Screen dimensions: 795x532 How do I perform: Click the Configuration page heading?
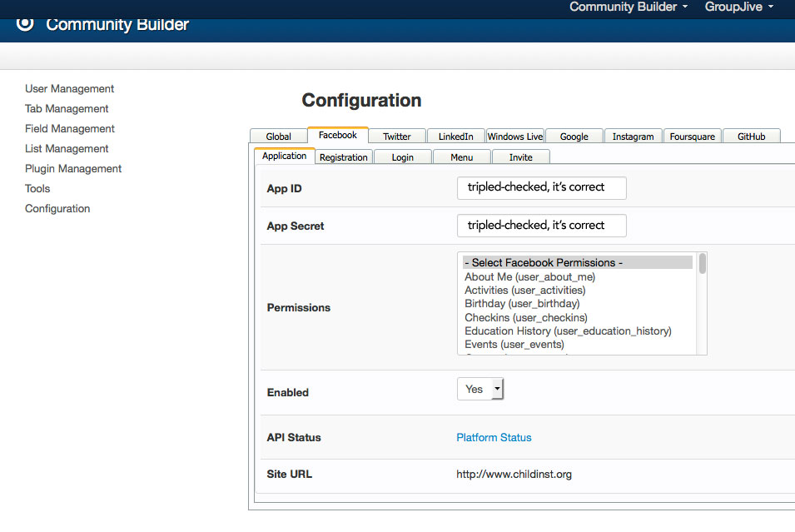click(361, 100)
